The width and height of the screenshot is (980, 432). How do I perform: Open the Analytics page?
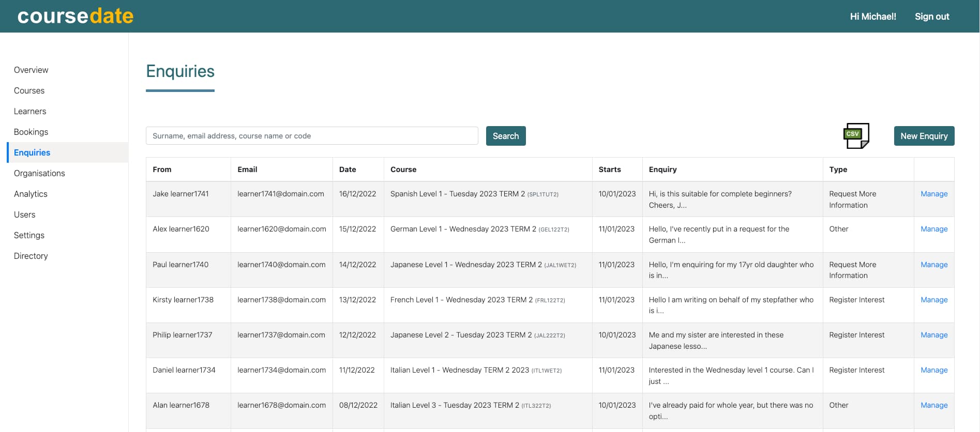31,194
